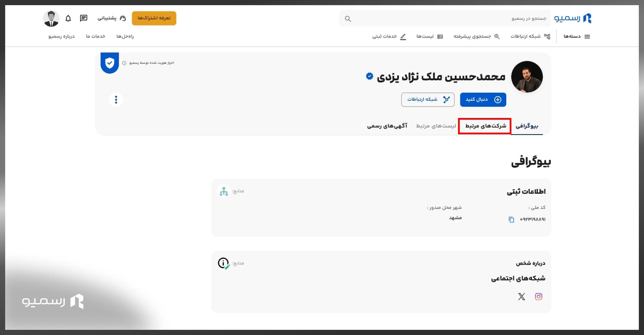This screenshot has width=644, height=335.
Task: Copy the national code with copy icon
Action: point(511,220)
